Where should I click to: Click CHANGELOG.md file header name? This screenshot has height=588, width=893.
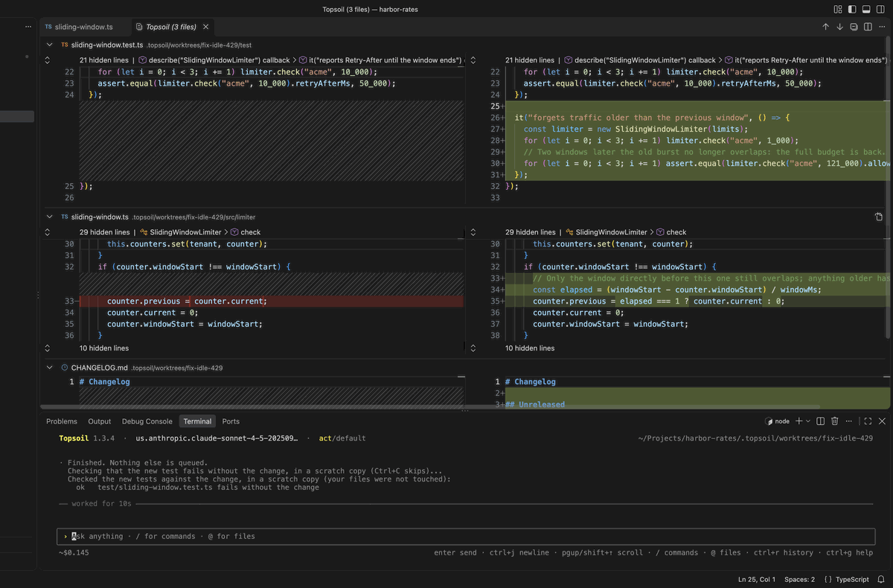[99, 368]
